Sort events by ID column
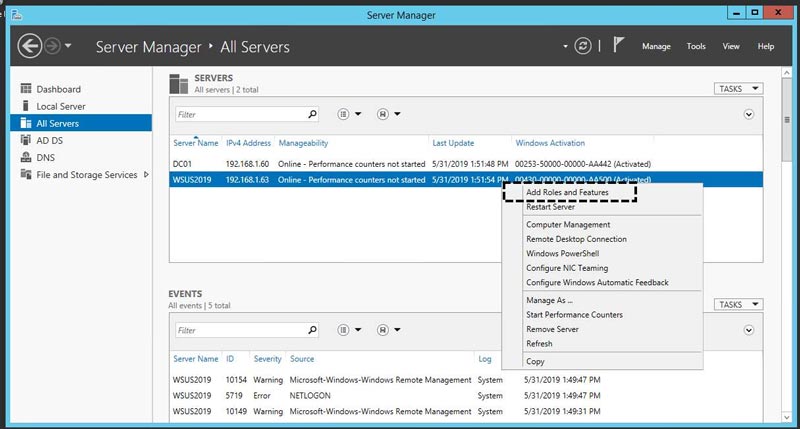 pyautogui.click(x=230, y=359)
